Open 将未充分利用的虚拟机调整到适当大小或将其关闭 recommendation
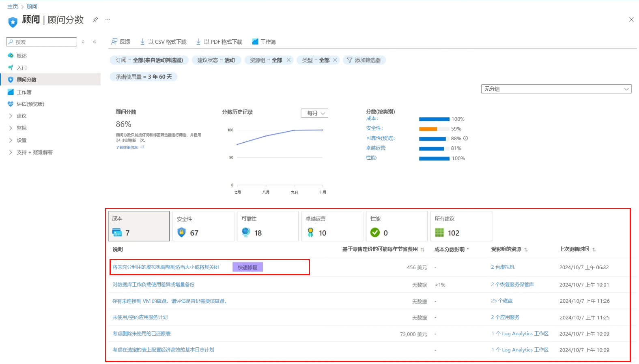639x364 pixels. pyautogui.click(x=166, y=267)
